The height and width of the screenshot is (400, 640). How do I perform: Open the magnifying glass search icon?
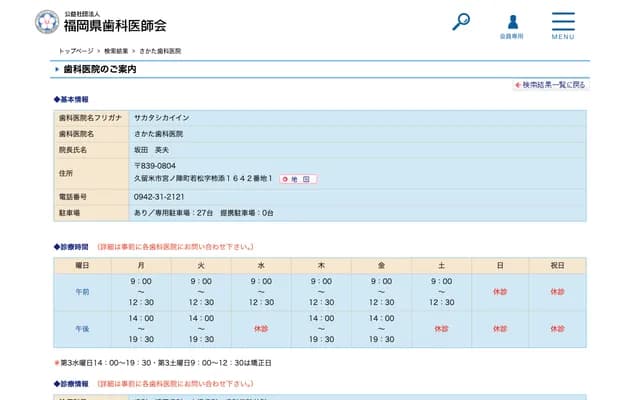(x=461, y=22)
